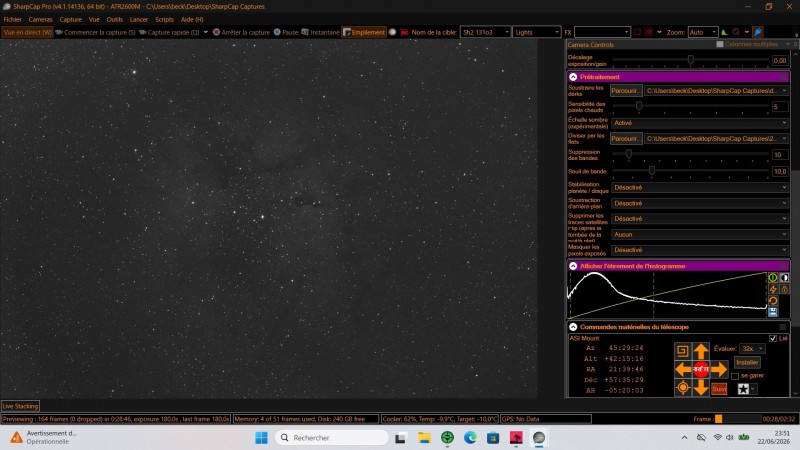Click Commencer la capture (S)

95,32
